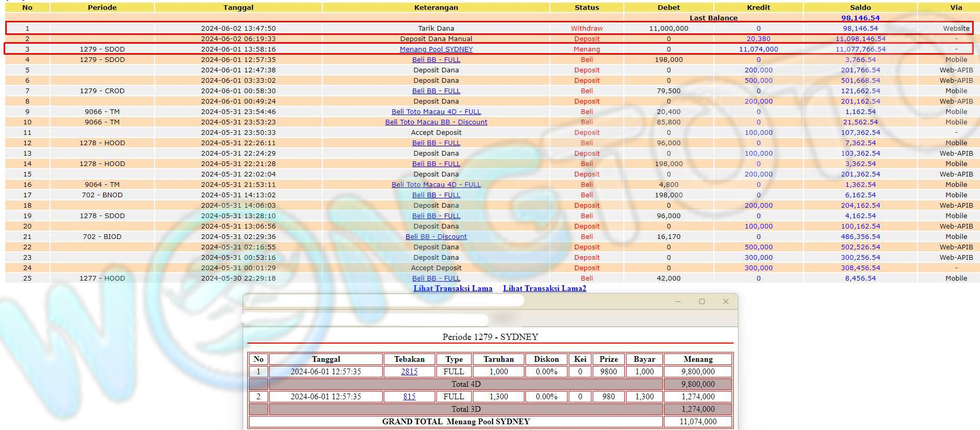Open Beli Toto Macau 4D - FULL row 16

[x=436, y=185]
